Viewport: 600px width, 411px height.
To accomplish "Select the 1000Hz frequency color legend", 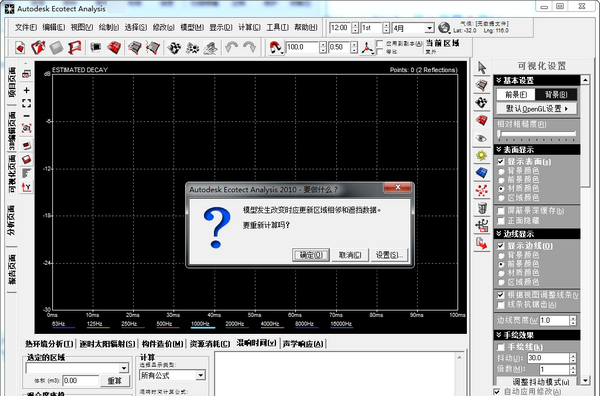I will 201,324.
